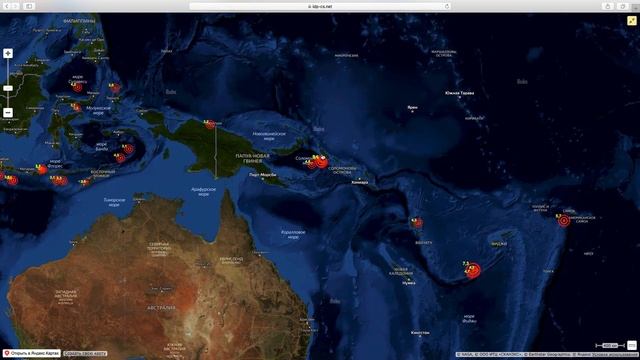Click the Нумеа city label

click(409, 283)
